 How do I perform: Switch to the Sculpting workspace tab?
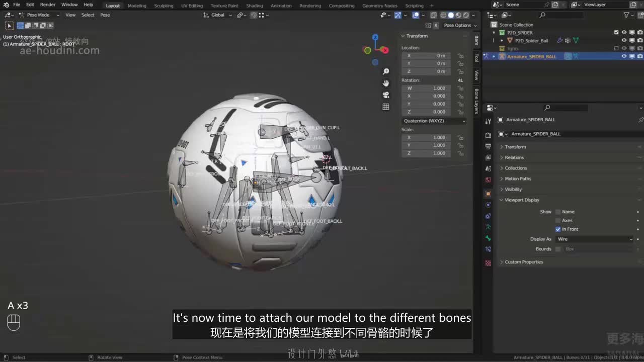click(x=164, y=6)
